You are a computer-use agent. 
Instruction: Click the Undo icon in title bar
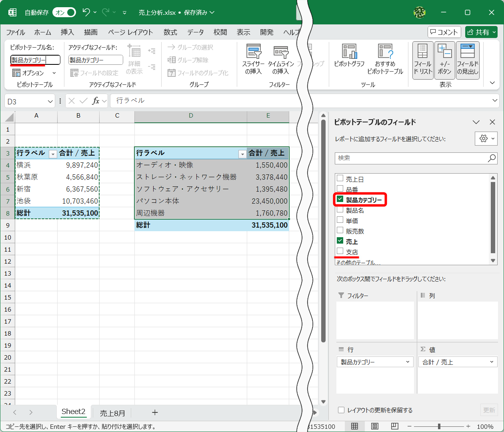86,12
